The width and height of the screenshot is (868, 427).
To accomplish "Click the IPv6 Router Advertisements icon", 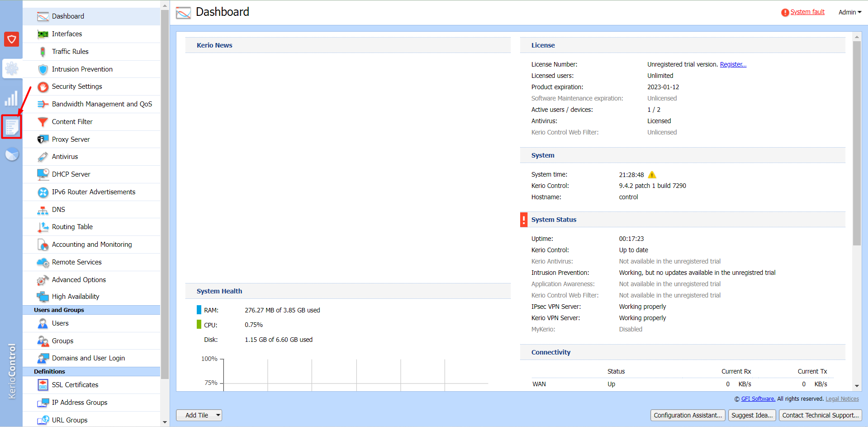I will [x=43, y=192].
